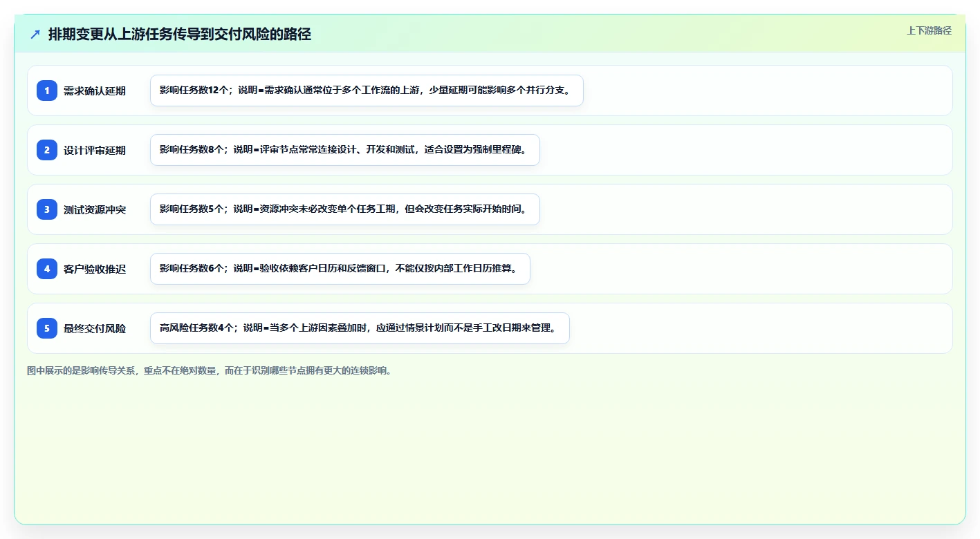The height and width of the screenshot is (539, 980).
Task: Click the footer caption starting 图中展示的是影响传导关系
Action: click(x=212, y=370)
